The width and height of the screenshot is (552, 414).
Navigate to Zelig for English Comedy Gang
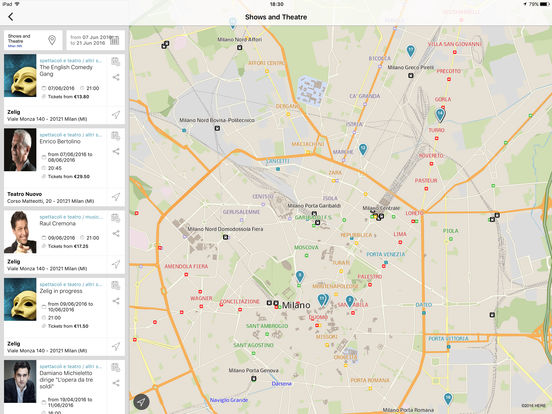pyautogui.click(x=116, y=115)
